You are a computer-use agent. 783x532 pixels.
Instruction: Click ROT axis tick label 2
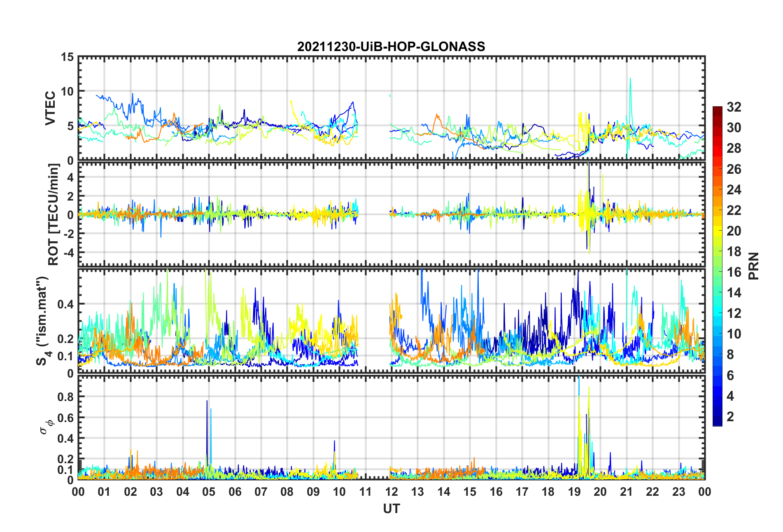pyautogui.click(x=71, y=196)
